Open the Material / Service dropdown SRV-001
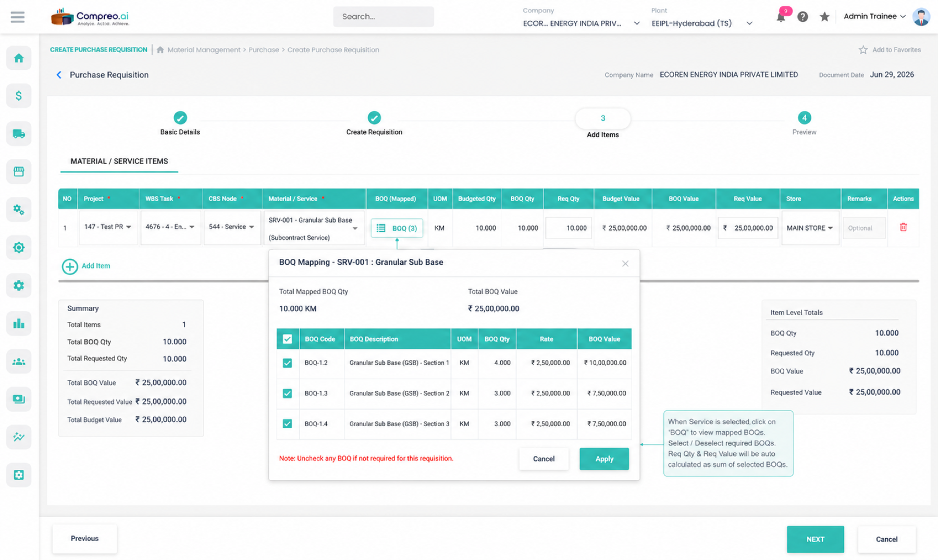938x560 pixels. pyautogui.click(x=313, y=228)
